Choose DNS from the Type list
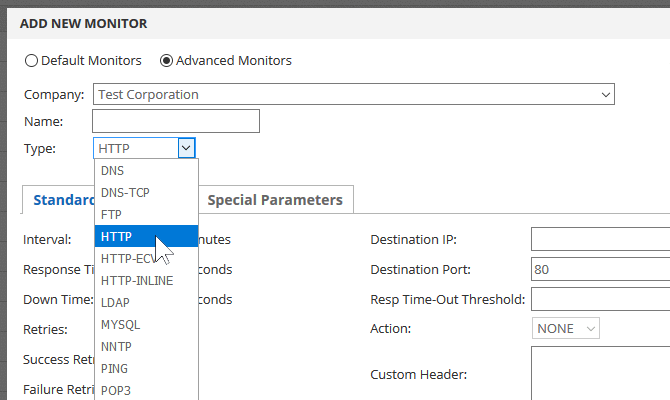670x400 pixels. (x=113, y=171)
